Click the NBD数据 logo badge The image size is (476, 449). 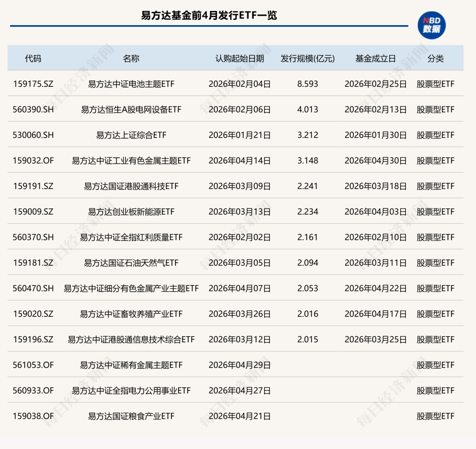click(x=431, y=25)
